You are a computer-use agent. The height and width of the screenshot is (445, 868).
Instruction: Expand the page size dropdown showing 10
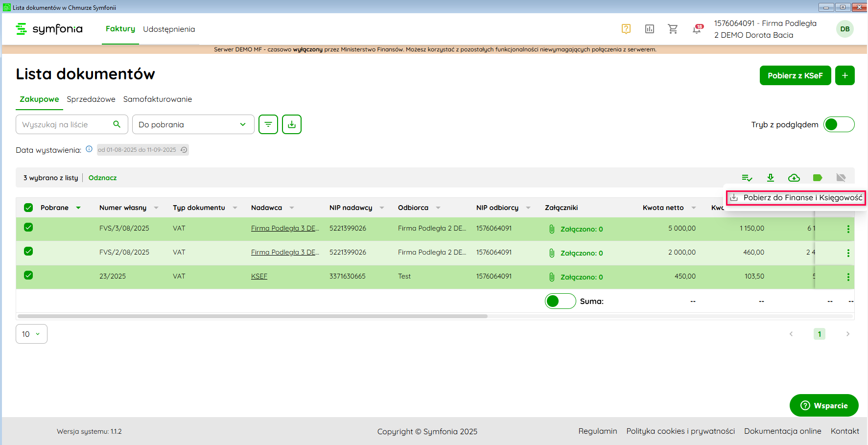tap(31, 334)
